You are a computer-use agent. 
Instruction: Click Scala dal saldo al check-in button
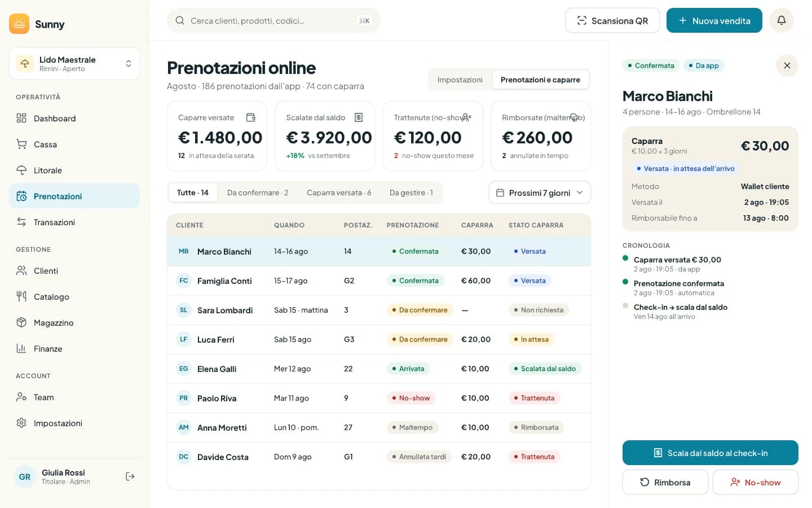click(710, 453)
